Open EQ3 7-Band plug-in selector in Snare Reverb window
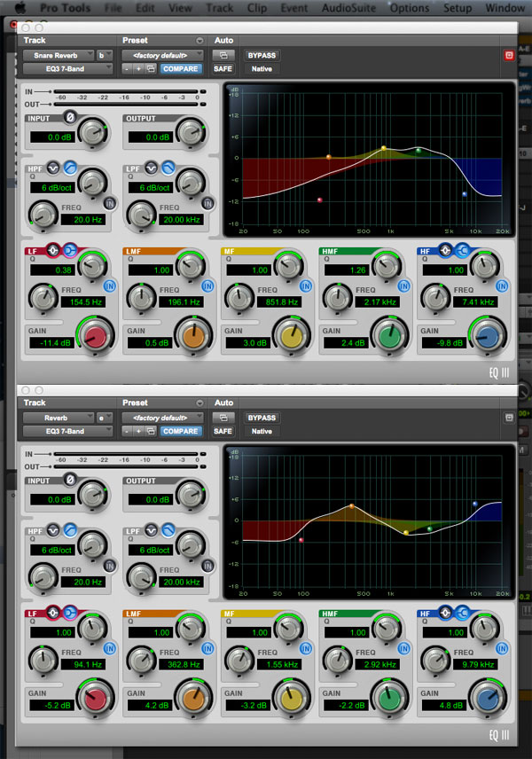The image size is (532, 759). 67,69
